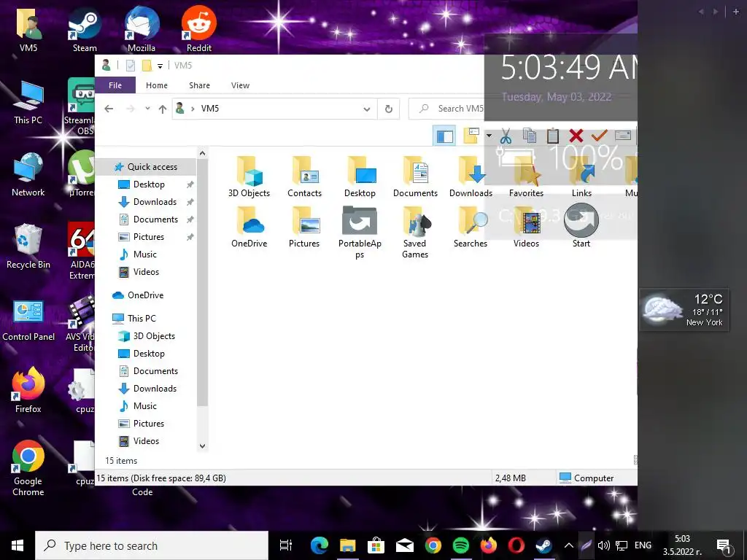
Task: Select the OneDrive folder in file pane
Action: pyautogui.click(x=249, y=227)
